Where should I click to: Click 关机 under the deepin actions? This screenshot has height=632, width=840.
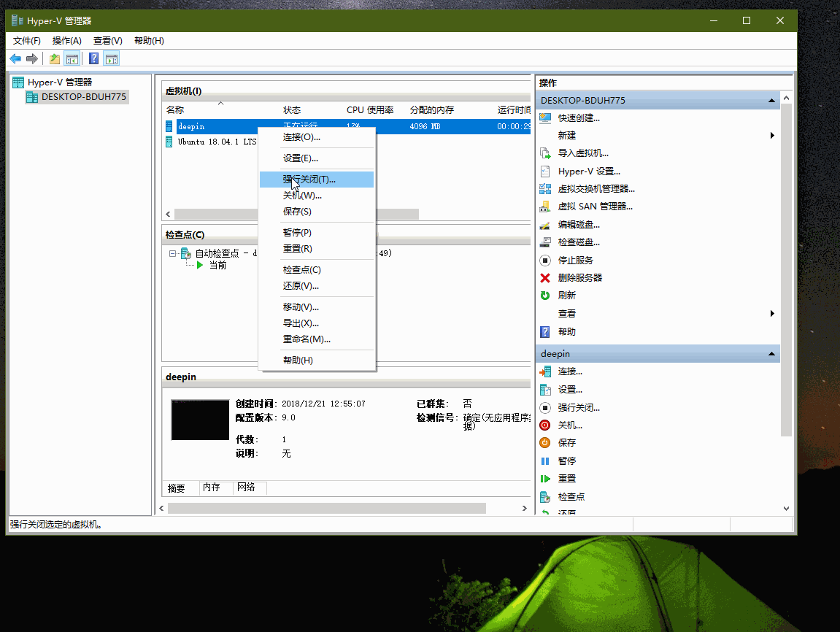(x=570, y=425)
